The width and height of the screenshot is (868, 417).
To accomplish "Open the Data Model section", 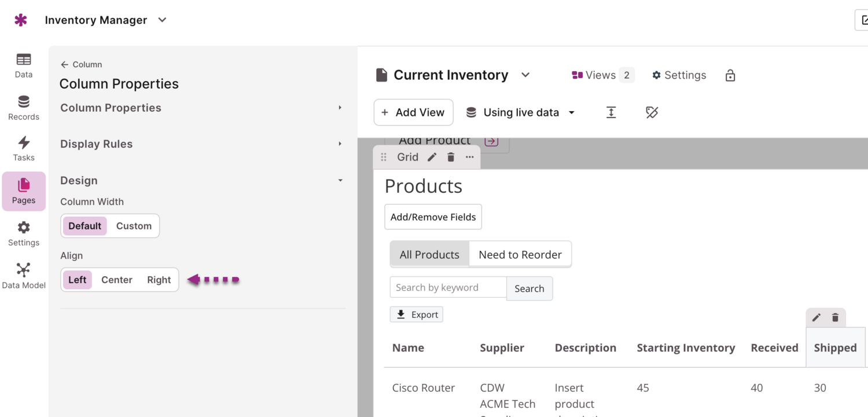I will pyautogui.click(x=24, y=276).
